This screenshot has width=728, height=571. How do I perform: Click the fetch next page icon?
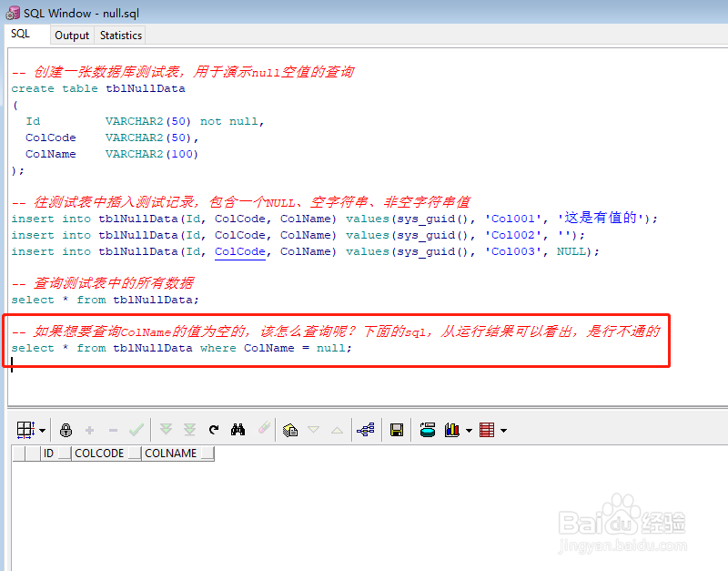(x=167, y=430)
